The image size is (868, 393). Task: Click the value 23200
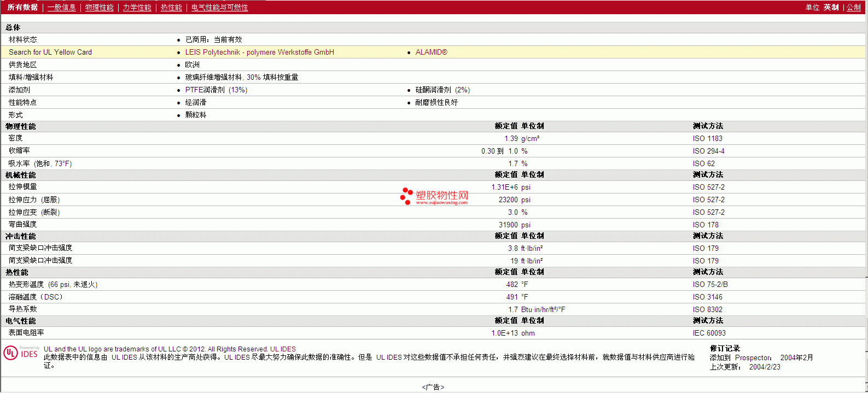[x=508, y=200]
